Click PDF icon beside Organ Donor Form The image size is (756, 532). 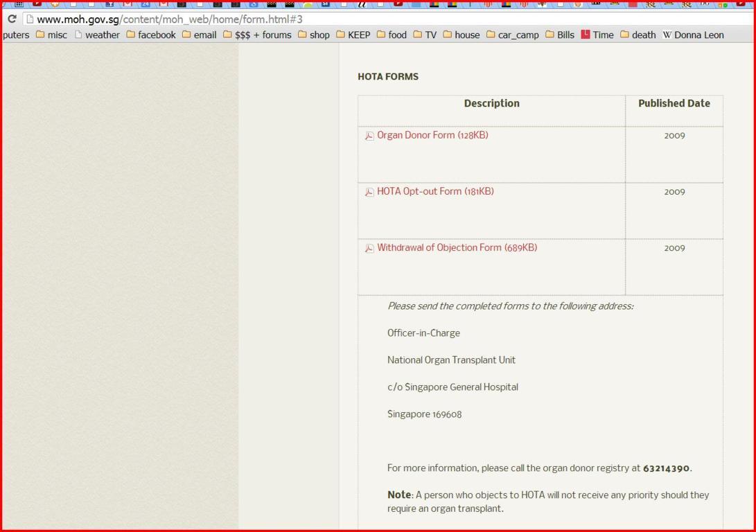click(369, 136)
